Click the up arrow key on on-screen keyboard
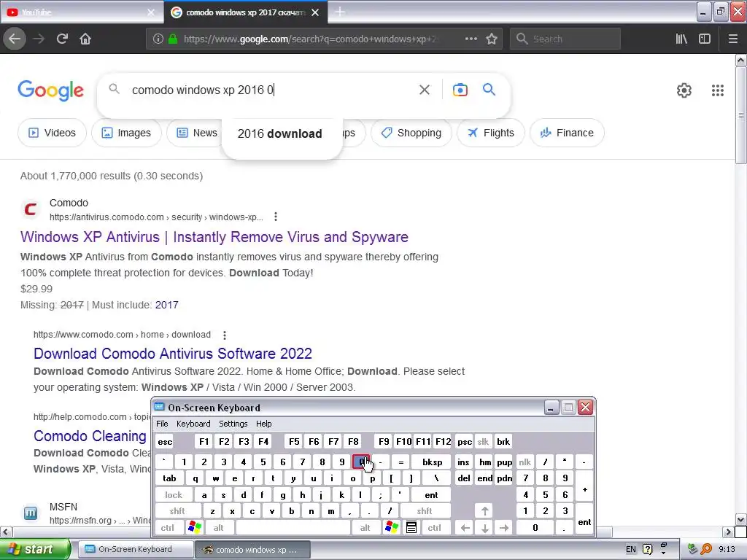Image resolution: width=747 pixels, height=560 pixels. click(484, 511)
